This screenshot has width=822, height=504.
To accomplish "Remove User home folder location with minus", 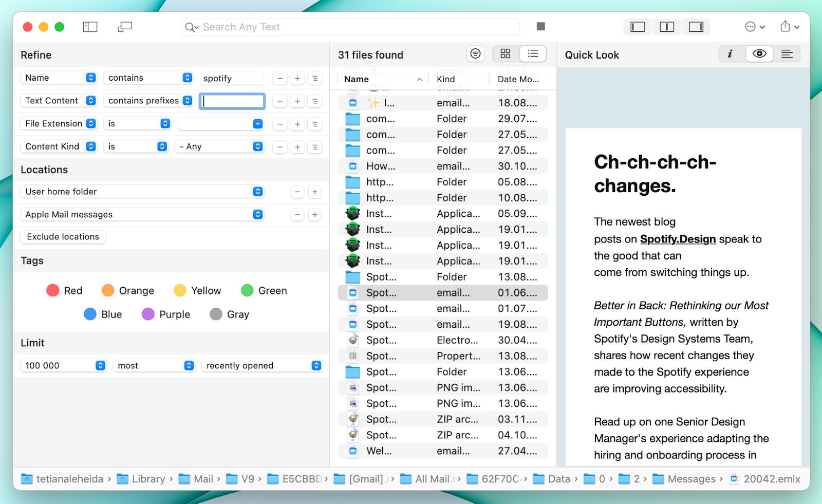I will 297,192.
